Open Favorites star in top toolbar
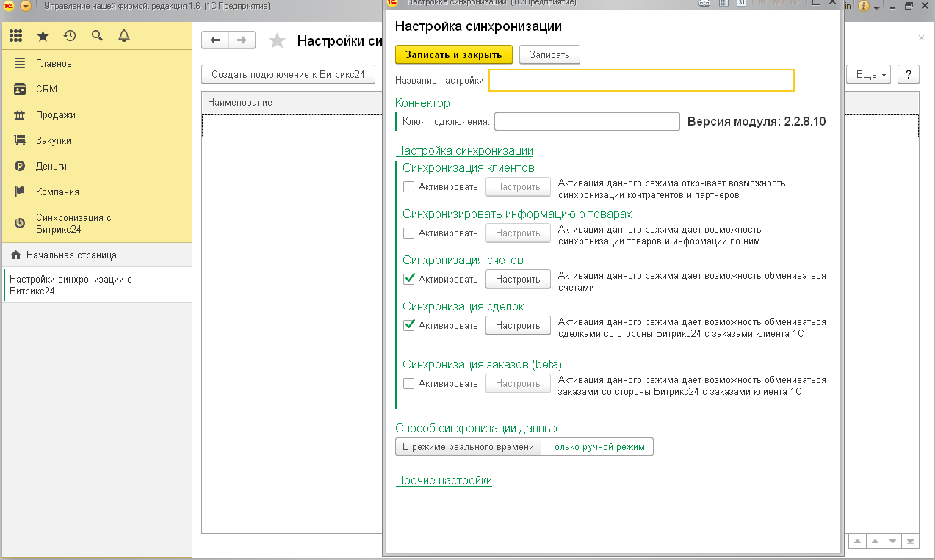 [43, 36]
